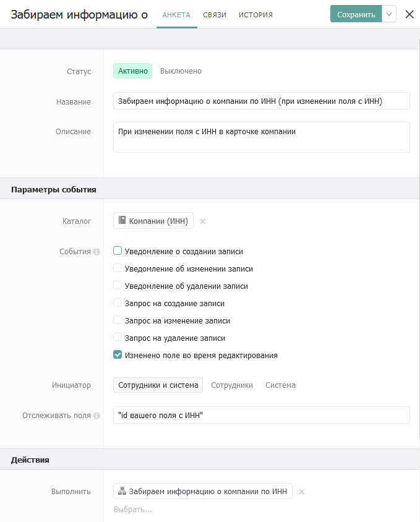The height and width of the screenshot is (522, 420).
Task: Set status to Выключено
Action: pos(181,71)
